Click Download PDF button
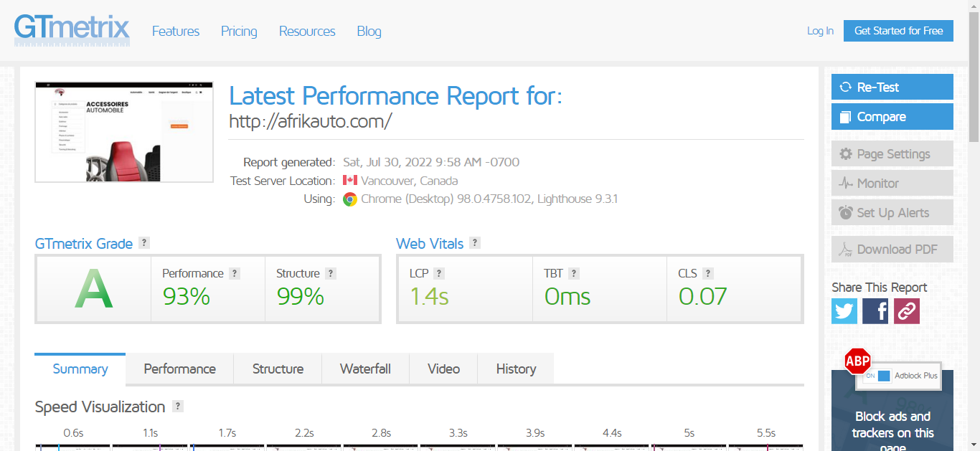Image resolution: width=980 pixels, height=451 pixels. (x=892, y=249)
